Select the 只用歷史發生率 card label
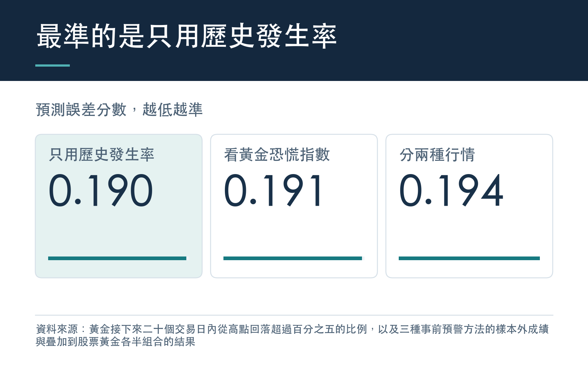The height and width of the screenshot is (368, 588). point(101,155)
